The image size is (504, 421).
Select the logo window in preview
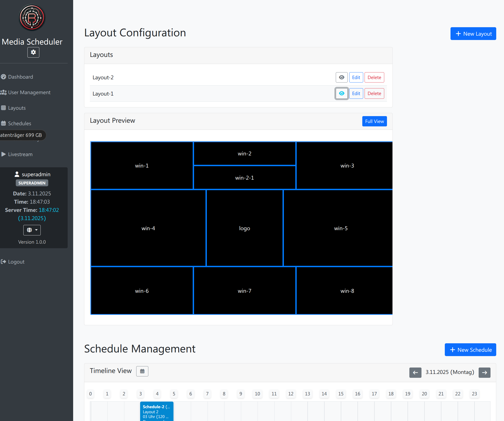coord(244,228)
